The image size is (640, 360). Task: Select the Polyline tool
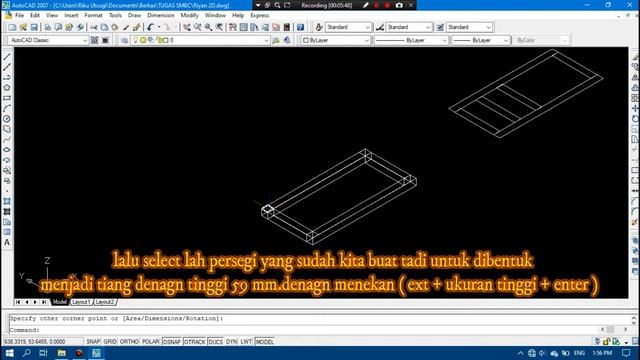tap(7, 78)
